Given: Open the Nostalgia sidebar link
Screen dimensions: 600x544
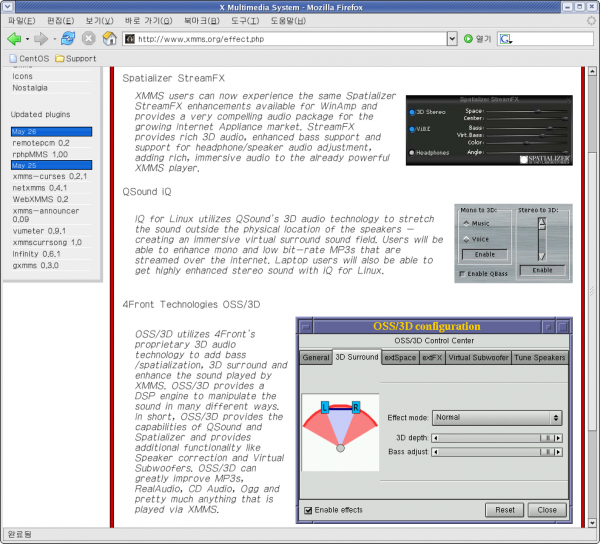Looking at the screenshot, I should tap(30, 88).
